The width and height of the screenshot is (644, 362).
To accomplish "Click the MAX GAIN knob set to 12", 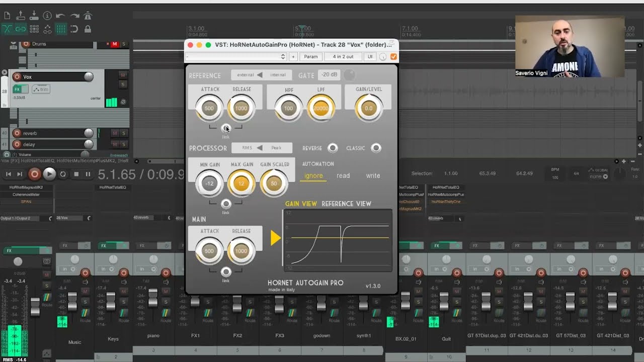I will pyautogui.click(x=242, y=184).
